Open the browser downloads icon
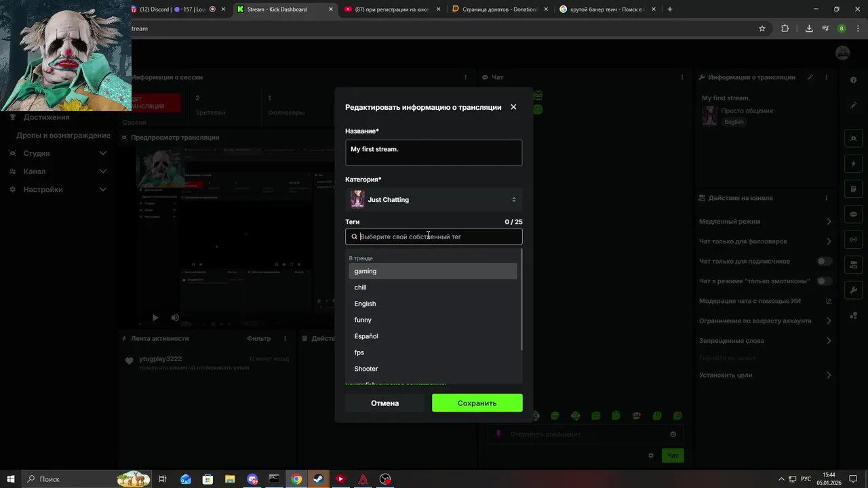This screenshot has width=868, height=488. pyautogui.click(x=809, y=28)
